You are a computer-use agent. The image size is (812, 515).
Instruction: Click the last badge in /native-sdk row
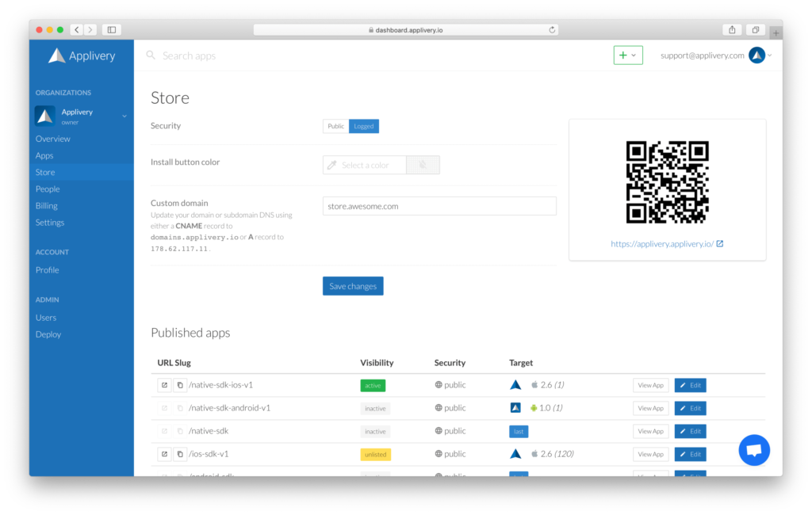(519, 431)
